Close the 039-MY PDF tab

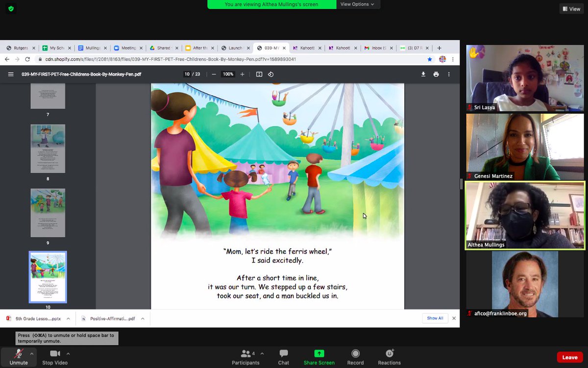(x=283, y=48)
